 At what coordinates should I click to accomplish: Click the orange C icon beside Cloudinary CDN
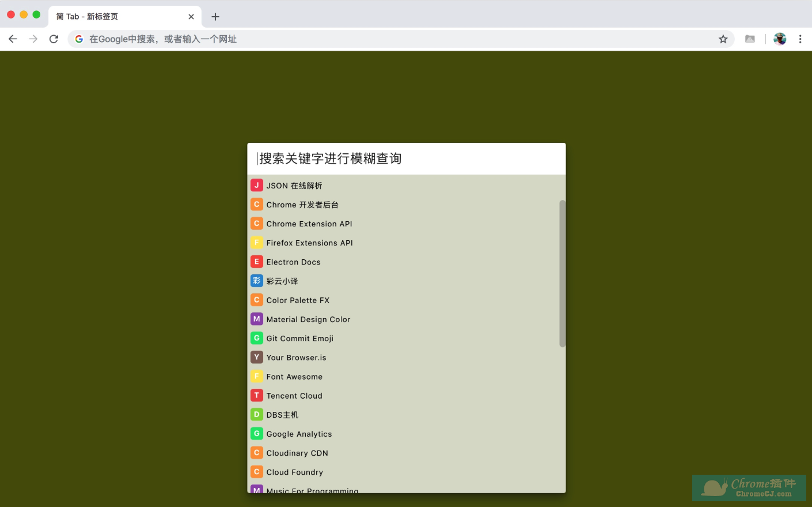pos(257,453)
